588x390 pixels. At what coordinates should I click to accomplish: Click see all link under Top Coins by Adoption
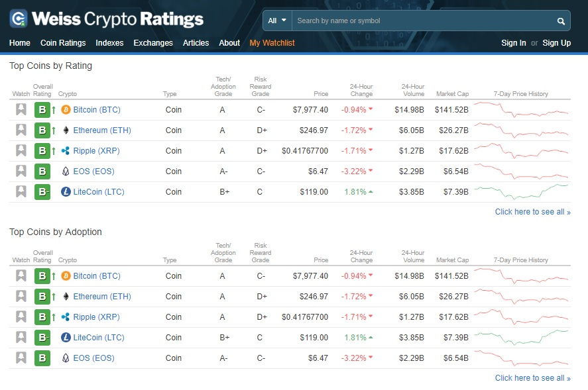click(x=532, y=378)
